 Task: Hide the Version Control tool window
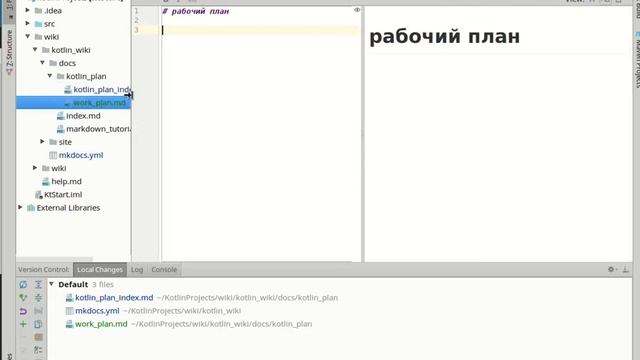(625, 269)
